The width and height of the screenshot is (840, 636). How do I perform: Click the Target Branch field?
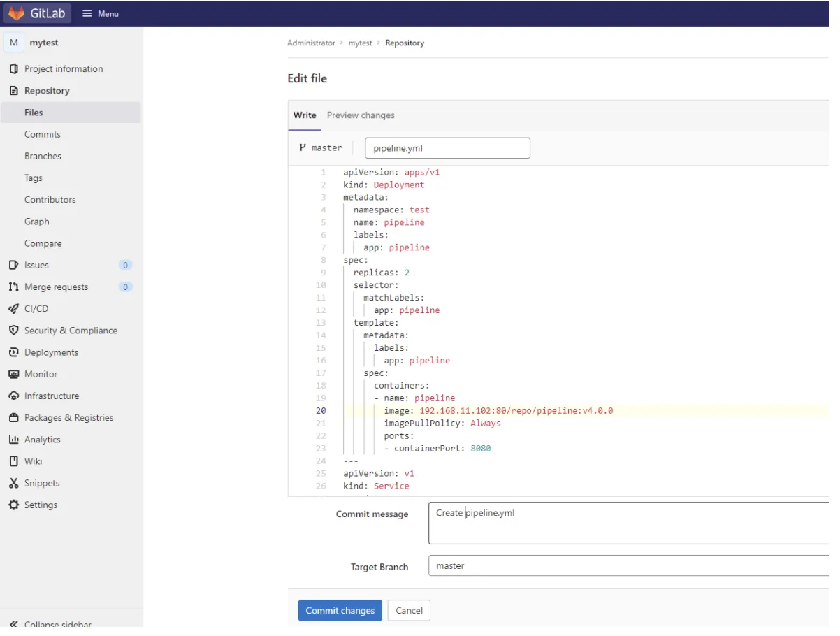630,565
